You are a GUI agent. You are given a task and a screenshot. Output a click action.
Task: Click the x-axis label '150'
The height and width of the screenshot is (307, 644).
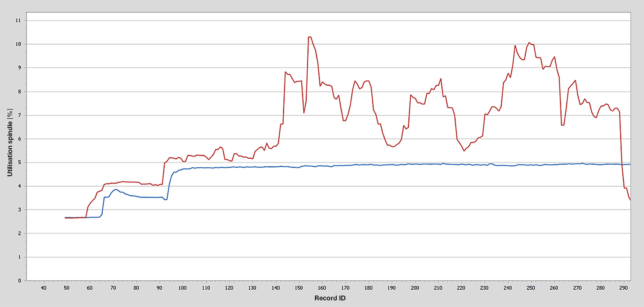pyautogui.click(x=299, y=288)
